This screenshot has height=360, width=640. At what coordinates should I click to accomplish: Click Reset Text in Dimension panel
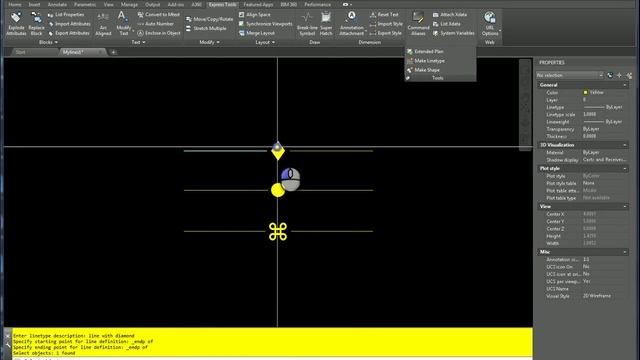tap(384, 15)
